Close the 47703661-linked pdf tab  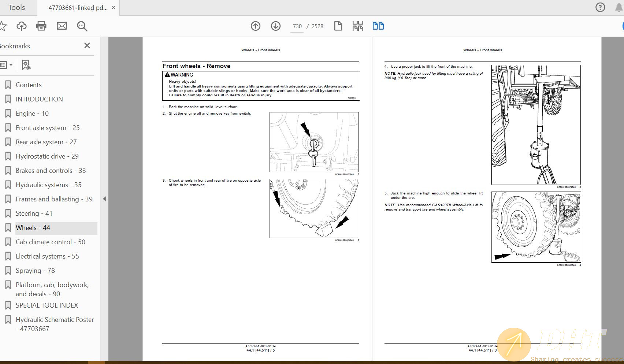click(x=114, y=7)
